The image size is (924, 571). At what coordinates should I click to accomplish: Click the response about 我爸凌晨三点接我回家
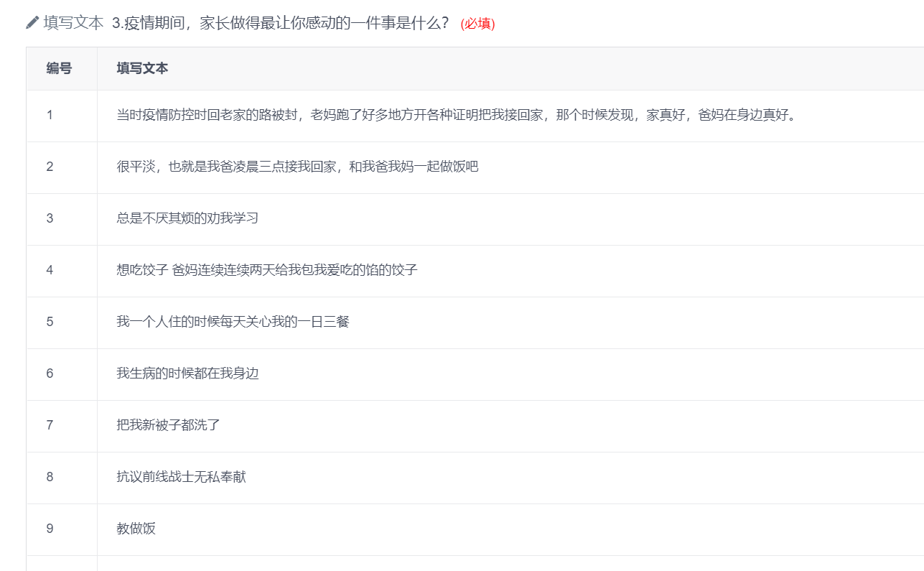point(297,167)
